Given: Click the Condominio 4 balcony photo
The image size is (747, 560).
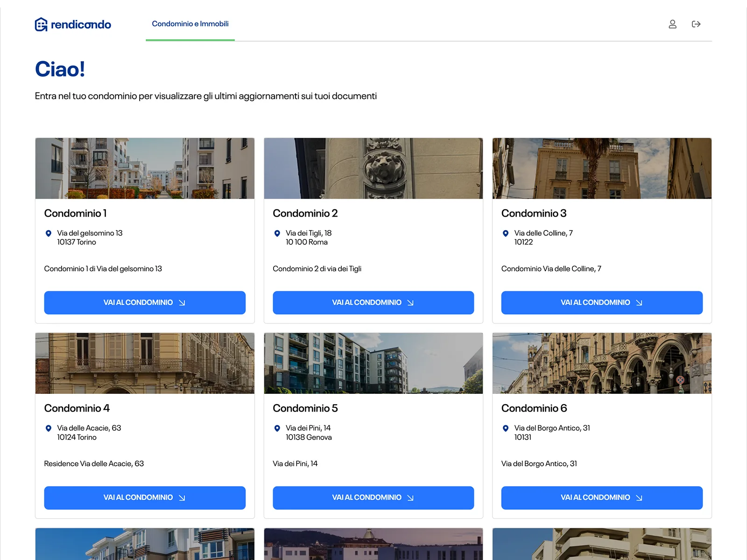Looking at the screenshot, I should click(x=145, y=364).
